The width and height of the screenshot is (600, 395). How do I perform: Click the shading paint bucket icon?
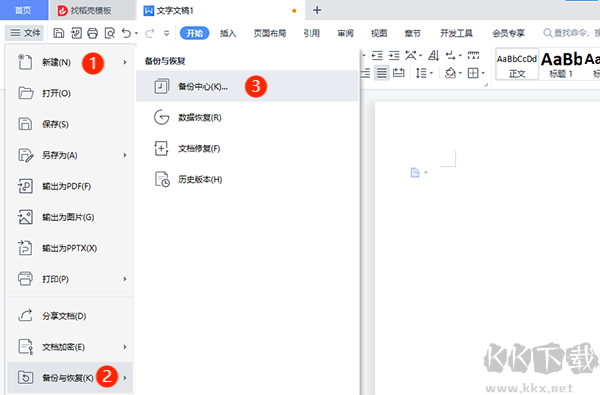[x=450, y=73]
